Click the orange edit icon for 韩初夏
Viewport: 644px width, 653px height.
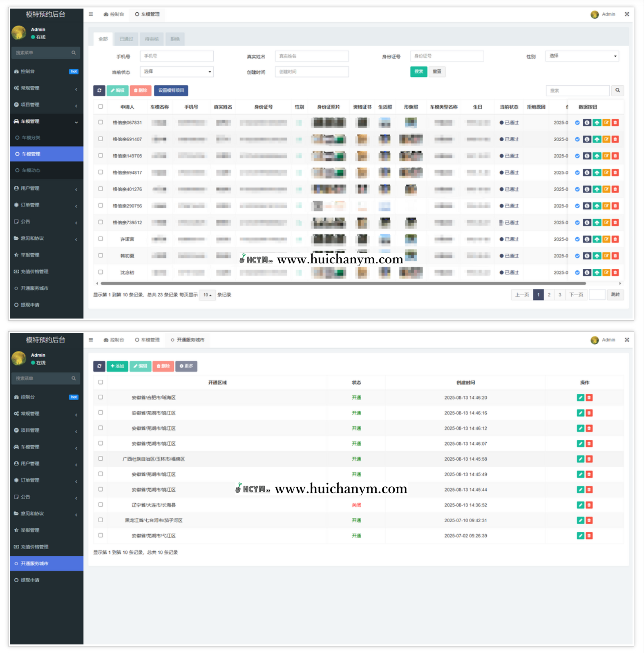click(x=606, y=256)
